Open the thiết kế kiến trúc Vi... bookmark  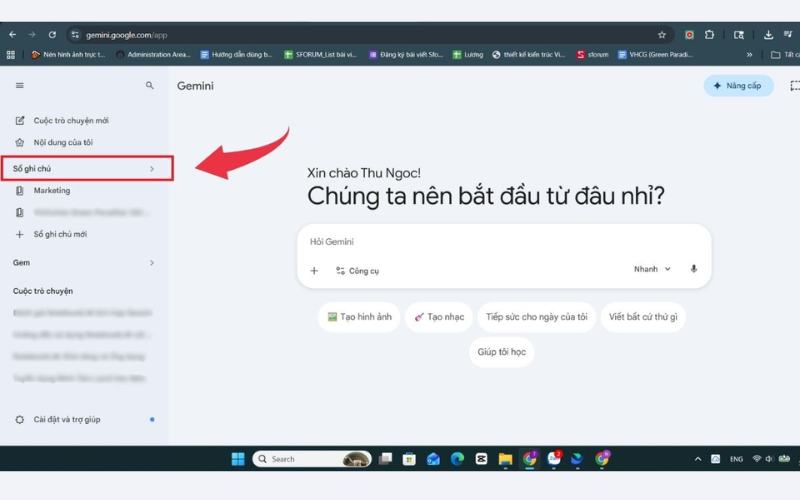[529, 55]
